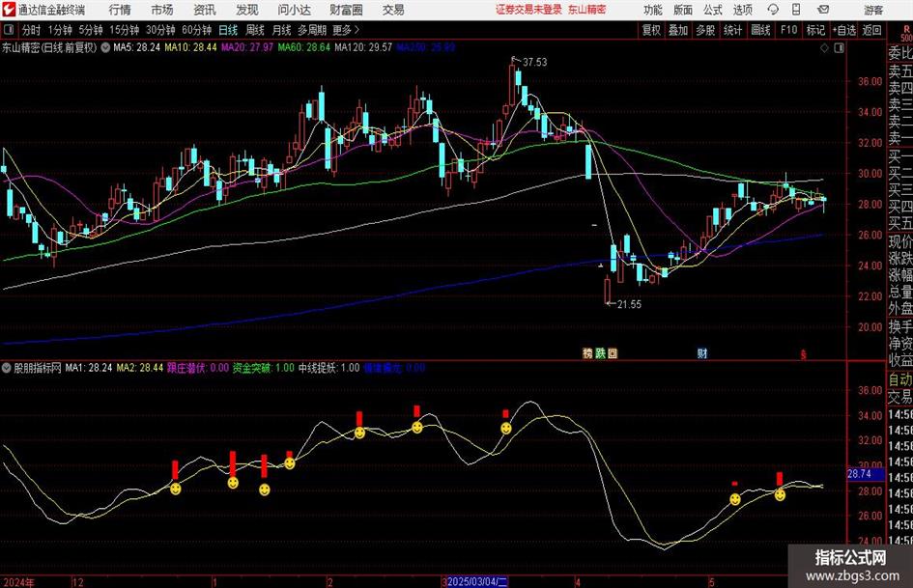Click the 回 marker on chart bottom
Image resolution: width=913 pixels, height=588 pixels.
pos(613,353)
